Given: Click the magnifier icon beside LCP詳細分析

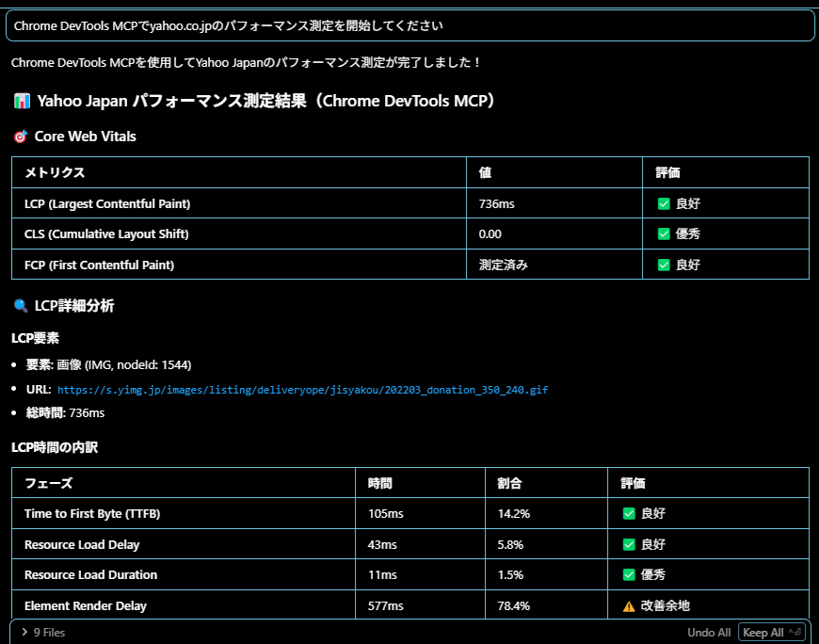Looking at the screenshot, I should click(x=21, y=306).
